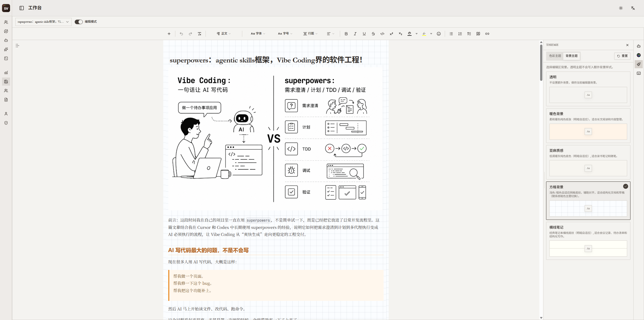Viewport: 644px width, 320px height.
Task: Toggle underline formatting
Action: tap(364, 34)
